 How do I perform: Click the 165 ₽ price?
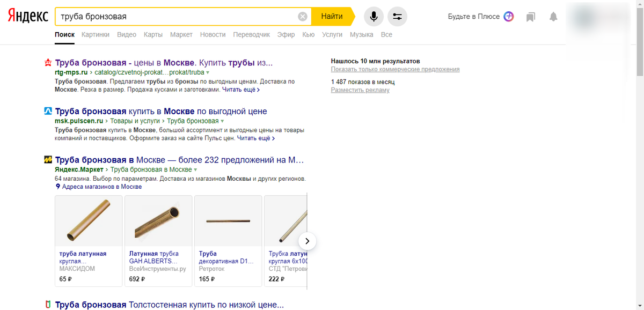207,279
